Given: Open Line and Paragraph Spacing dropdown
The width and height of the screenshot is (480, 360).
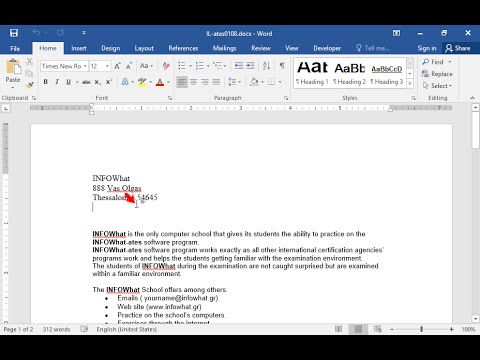Looking at the screenshot, I should (235, 82).
